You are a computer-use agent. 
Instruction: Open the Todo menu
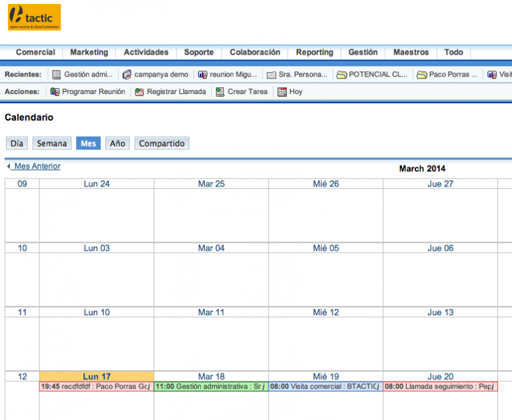453,52
